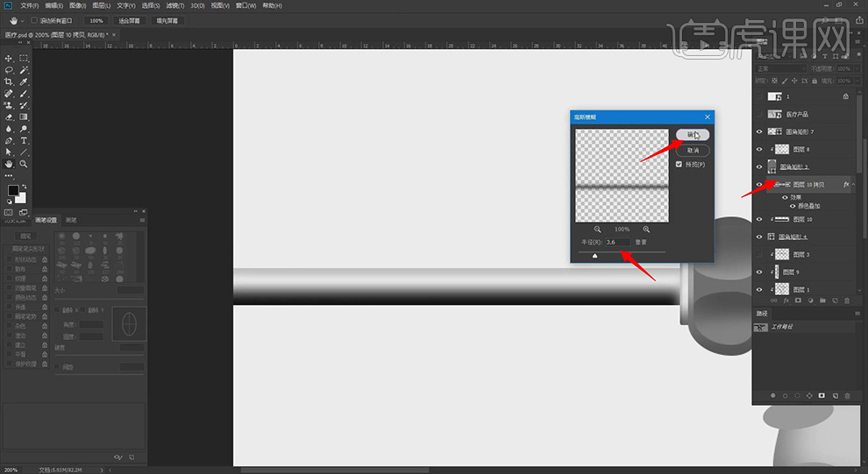The height and width of the screenshot is (474, 868).
Task: Click the new group folder icon
Action: point(822,301)
